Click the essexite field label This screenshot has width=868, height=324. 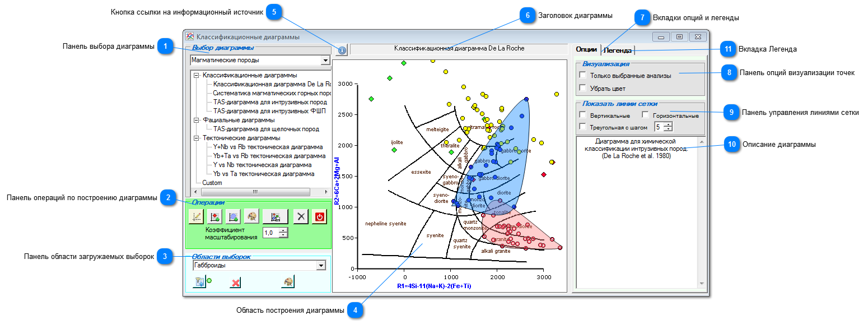pyautogui.click(x=421, y=172)
